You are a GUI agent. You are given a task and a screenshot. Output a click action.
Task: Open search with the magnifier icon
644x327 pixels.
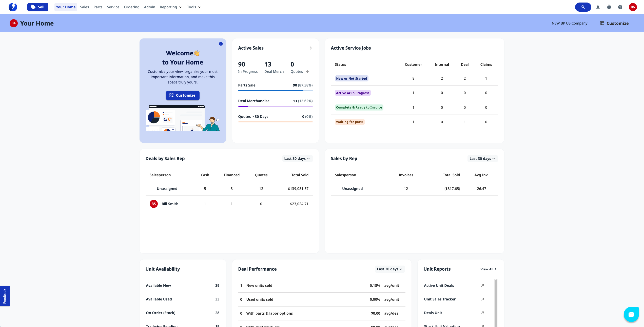[583, 7]
